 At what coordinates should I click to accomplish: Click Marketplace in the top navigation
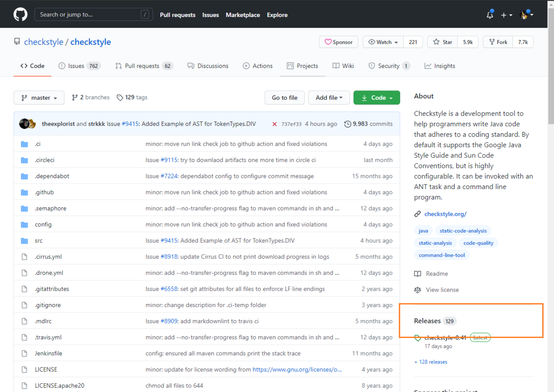click(243, 15)
